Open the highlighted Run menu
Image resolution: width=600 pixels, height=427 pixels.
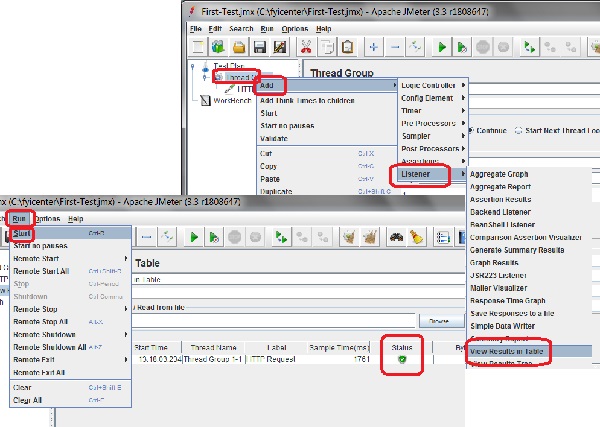pos(19,219)
